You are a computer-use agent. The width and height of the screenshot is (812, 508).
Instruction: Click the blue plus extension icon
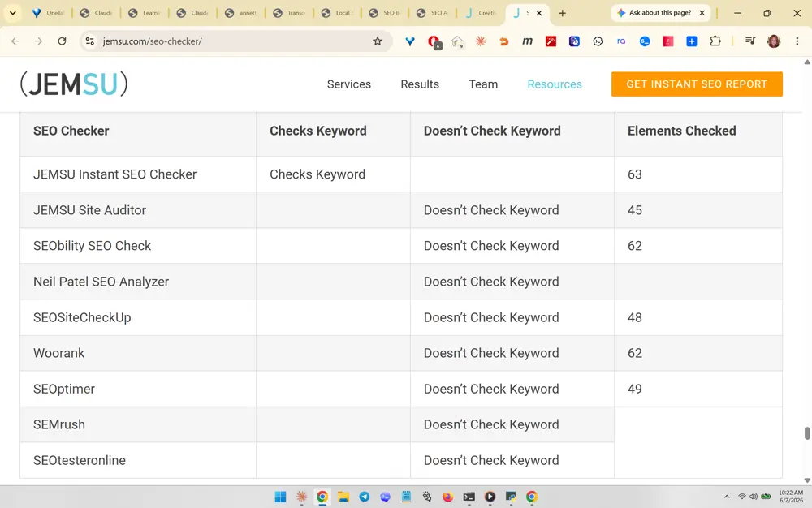[692, 41]
